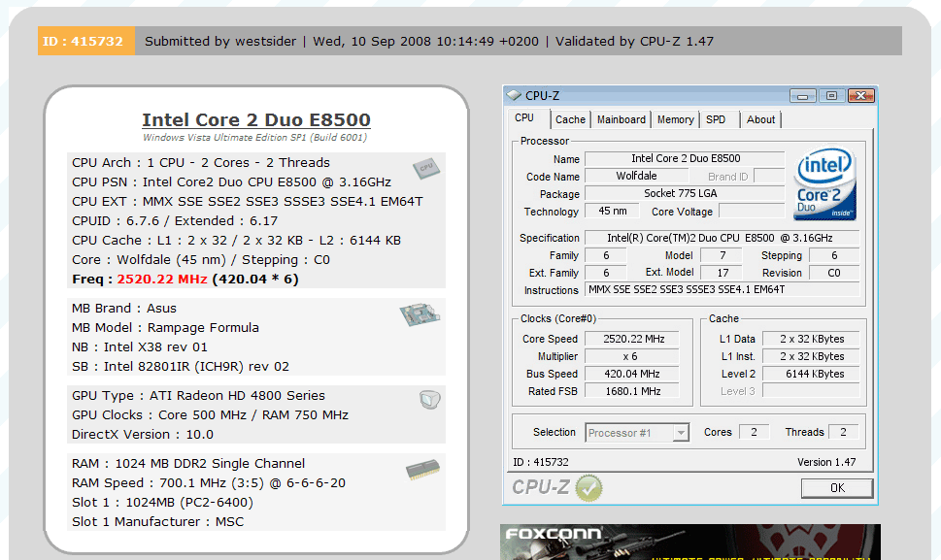
Task: Click the red 2520.22 MHz frequency text
Action: pyautogui.click(x=162, y=279)
